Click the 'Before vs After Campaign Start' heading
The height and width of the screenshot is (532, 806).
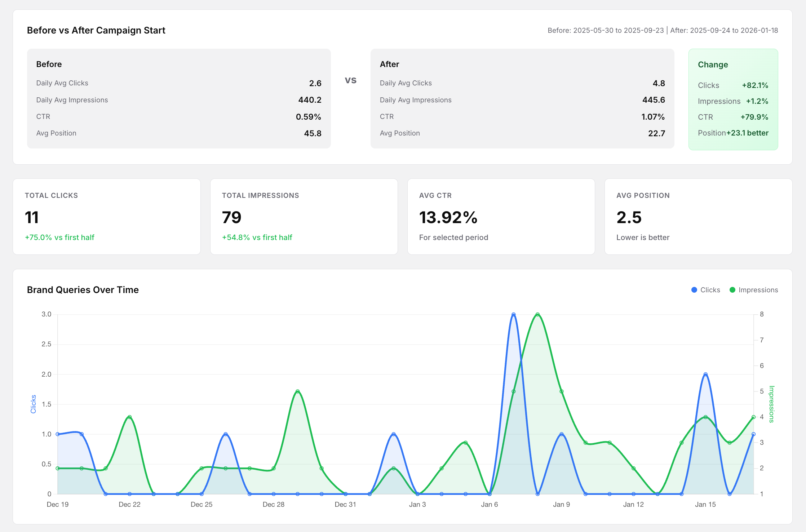(96, 30)
